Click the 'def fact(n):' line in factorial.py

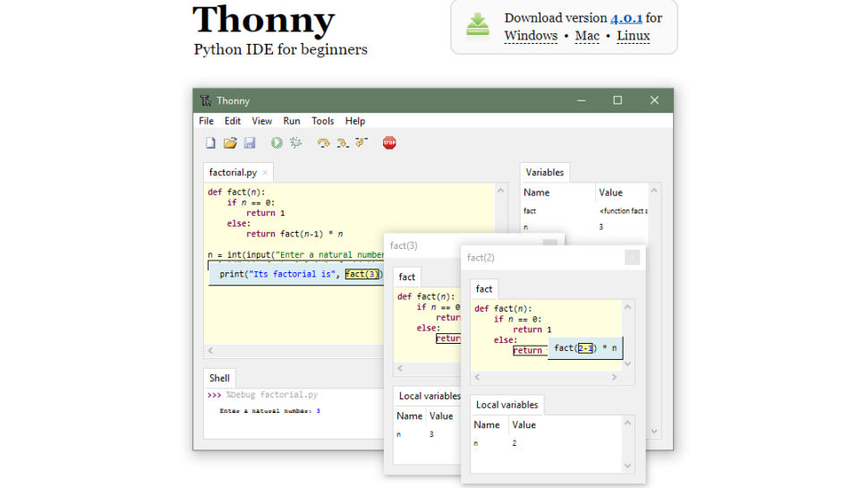pyautogui.click(x=236, y=193)
